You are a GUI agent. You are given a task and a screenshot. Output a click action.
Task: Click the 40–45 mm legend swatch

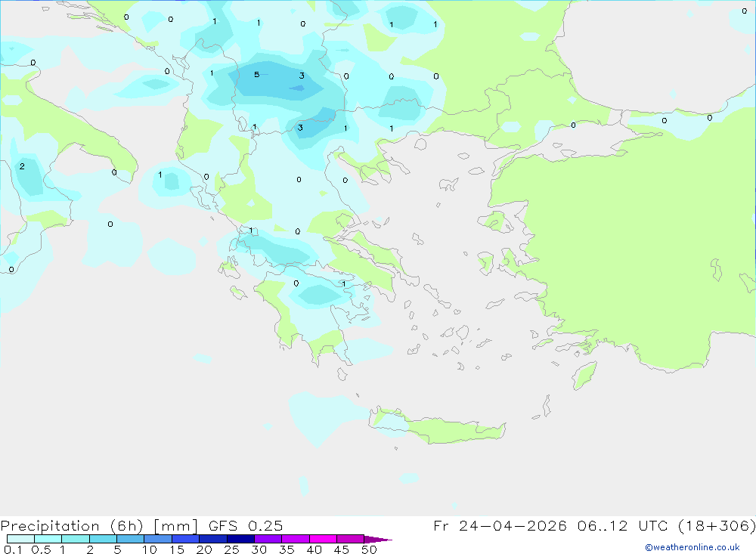point(323,539)
